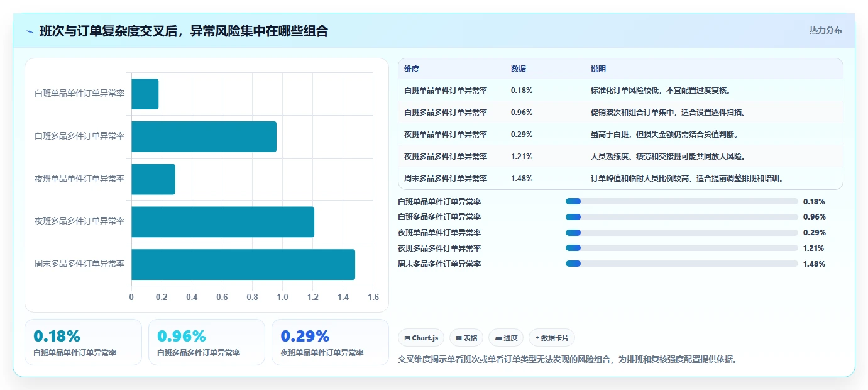The height and width of the screenshot is (390, 868).
Task: Select table cell 夜班多品多件订单异常率
Action: tap(446, 157)
